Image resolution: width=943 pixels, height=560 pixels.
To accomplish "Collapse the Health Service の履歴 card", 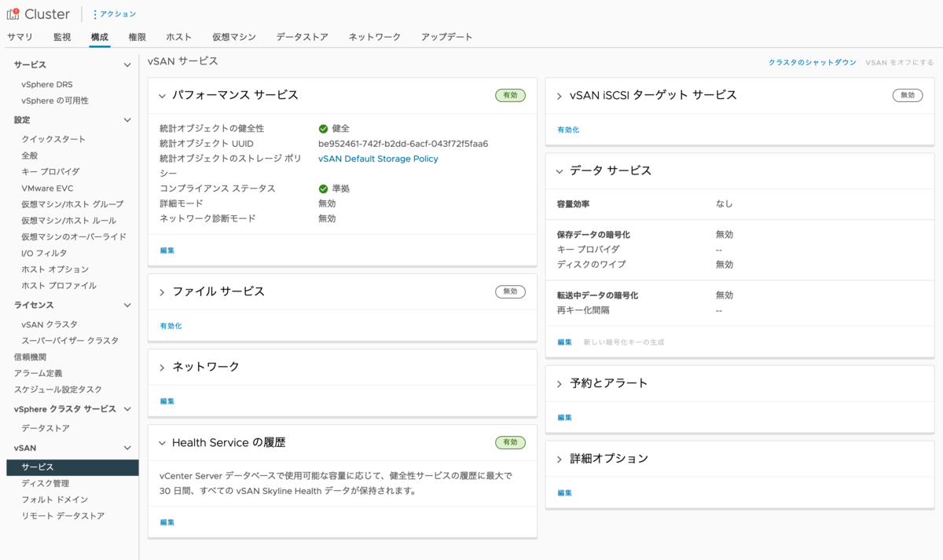I will (x=163, y=443).
